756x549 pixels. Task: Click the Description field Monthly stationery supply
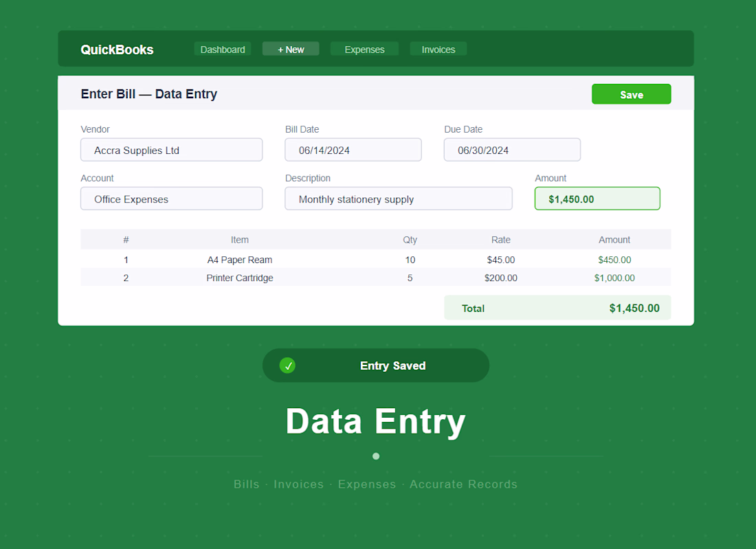399,199
